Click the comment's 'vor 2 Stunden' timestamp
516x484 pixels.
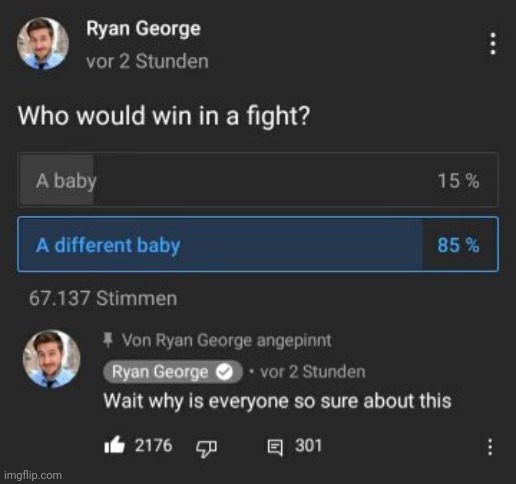pyautogui.click(x=313, y=372)
